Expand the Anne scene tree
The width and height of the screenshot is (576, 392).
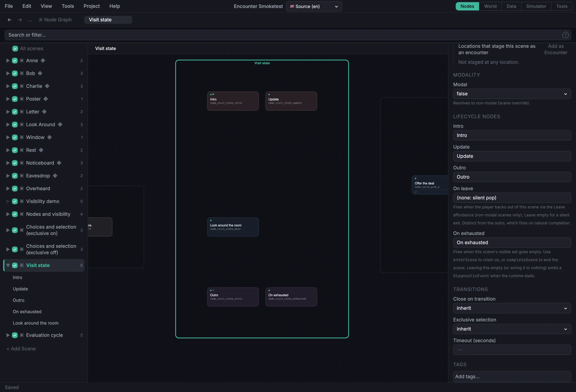8,60
